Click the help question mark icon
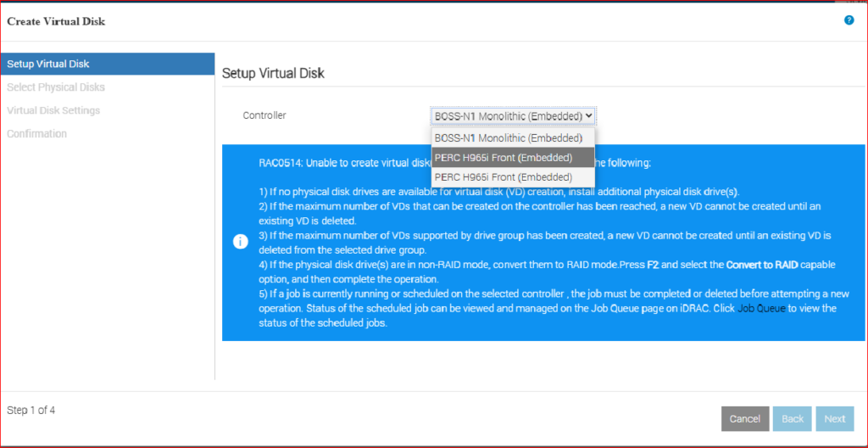868x448 pixels. click(x=849, y=20)
